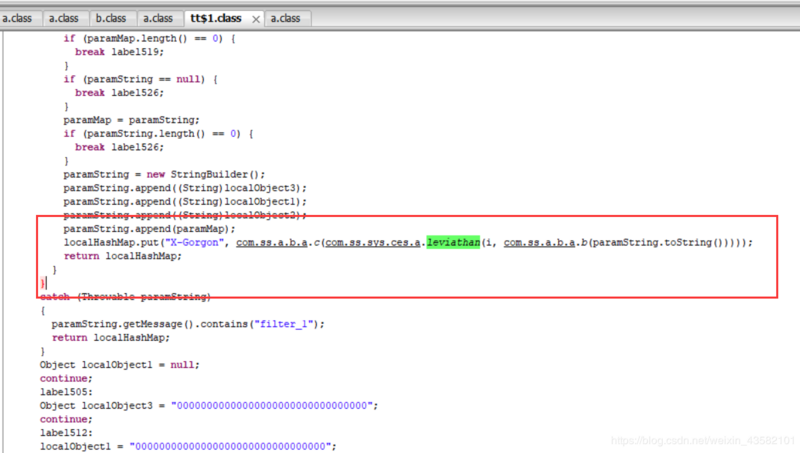Click the 'label512:' label line
Screen dimensions: 800x453
pos(66,433)
